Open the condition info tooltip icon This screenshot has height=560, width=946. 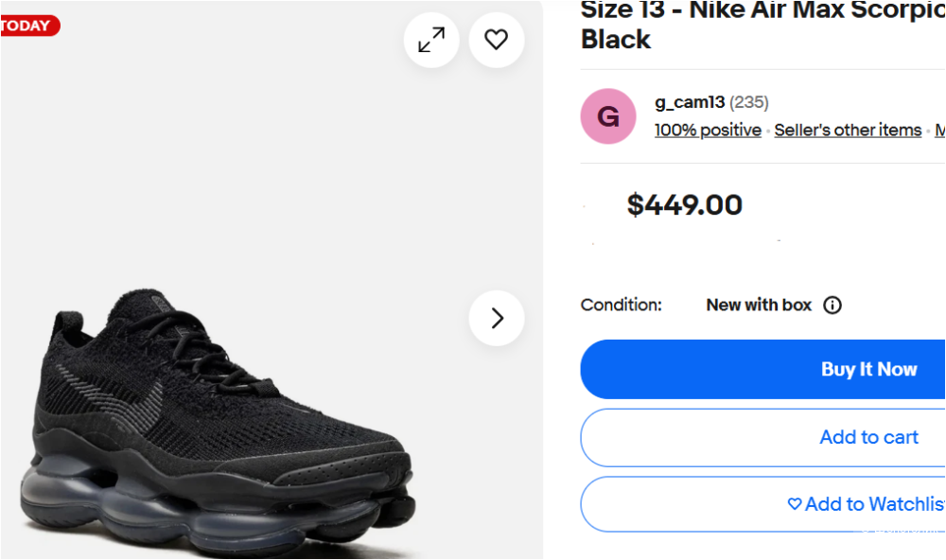coord(832,305)
